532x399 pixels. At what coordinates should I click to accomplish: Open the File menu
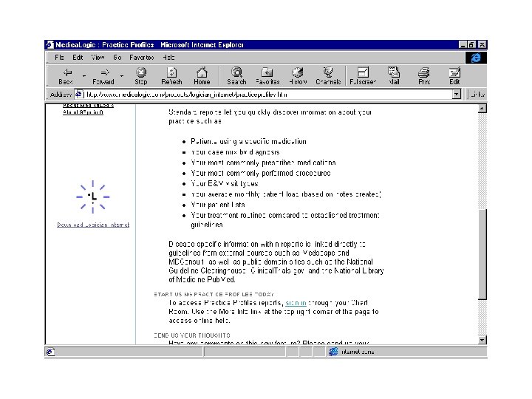[x=59, y=58]
